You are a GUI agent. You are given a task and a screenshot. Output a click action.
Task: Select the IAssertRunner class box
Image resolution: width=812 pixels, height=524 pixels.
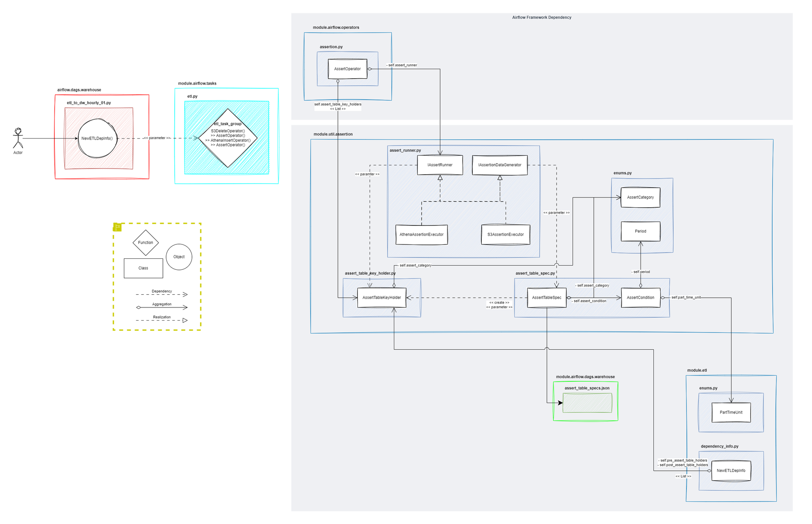440,165
